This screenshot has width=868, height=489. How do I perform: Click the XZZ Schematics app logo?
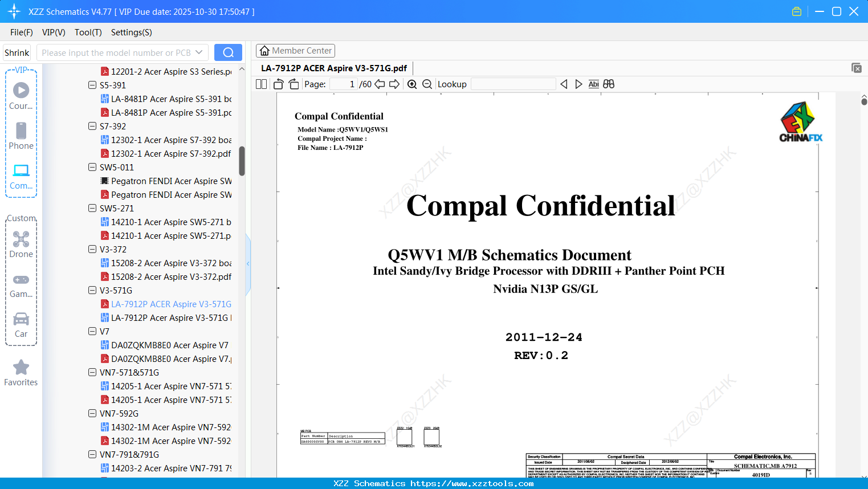(x=14, y=11)
